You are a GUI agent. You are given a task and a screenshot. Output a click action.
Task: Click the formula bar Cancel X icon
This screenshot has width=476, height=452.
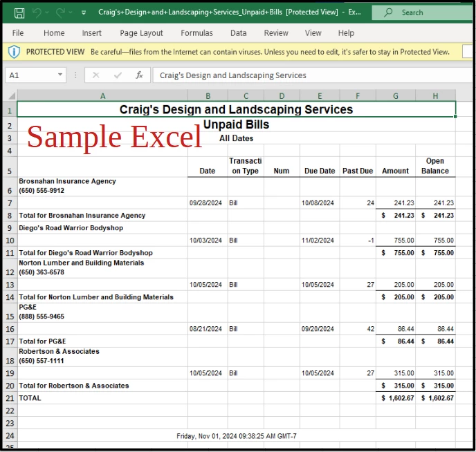[x=96, y=75]
